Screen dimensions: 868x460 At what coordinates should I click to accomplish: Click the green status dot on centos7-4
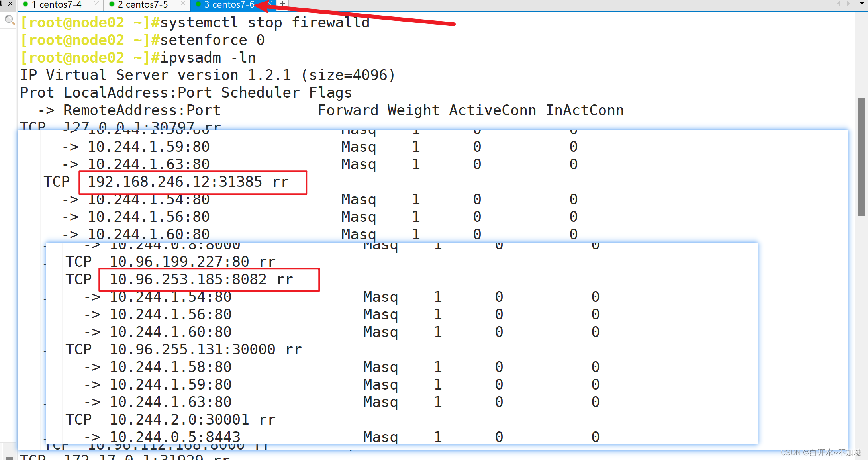[x=25, y=4]
